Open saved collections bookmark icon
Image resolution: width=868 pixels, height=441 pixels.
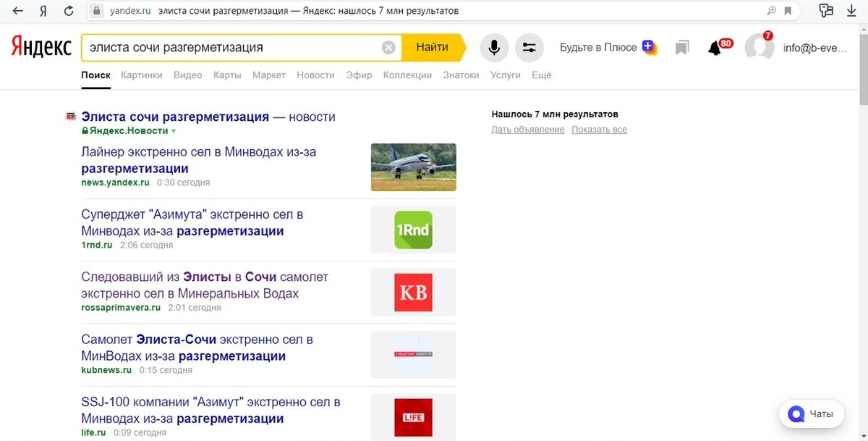(x=682, y=48)
